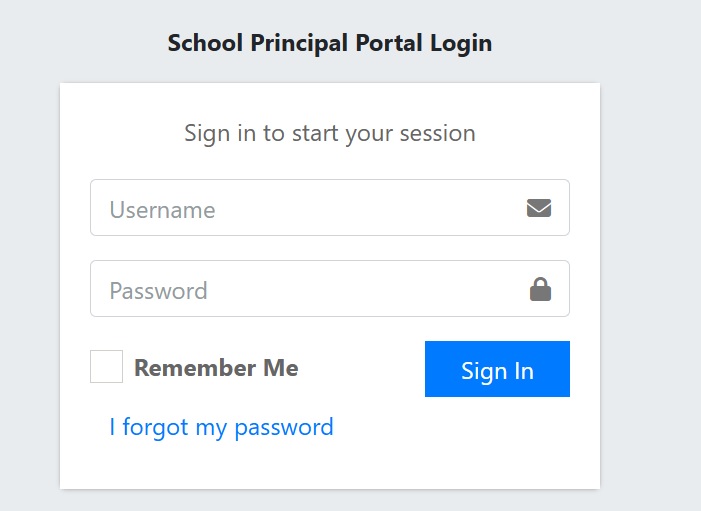Click the "Sign in to start your session" text
This screenshot has height=511, width=701.
330,132
